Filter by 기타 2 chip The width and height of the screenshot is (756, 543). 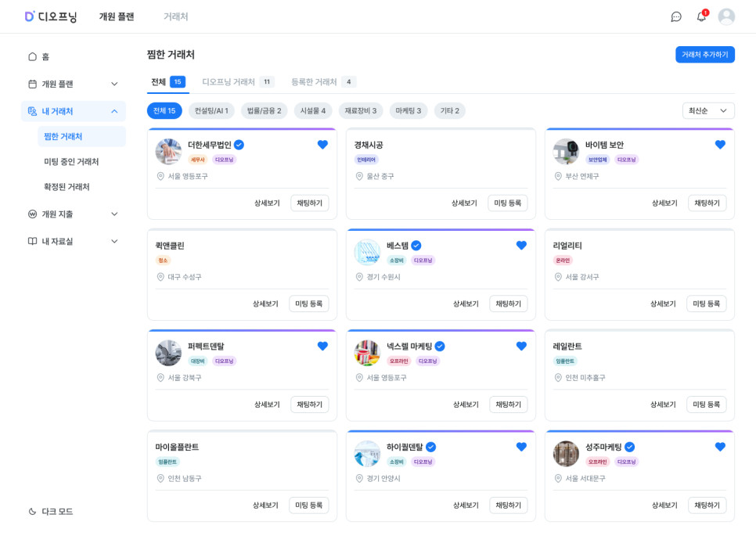click(x=449, y=111)
